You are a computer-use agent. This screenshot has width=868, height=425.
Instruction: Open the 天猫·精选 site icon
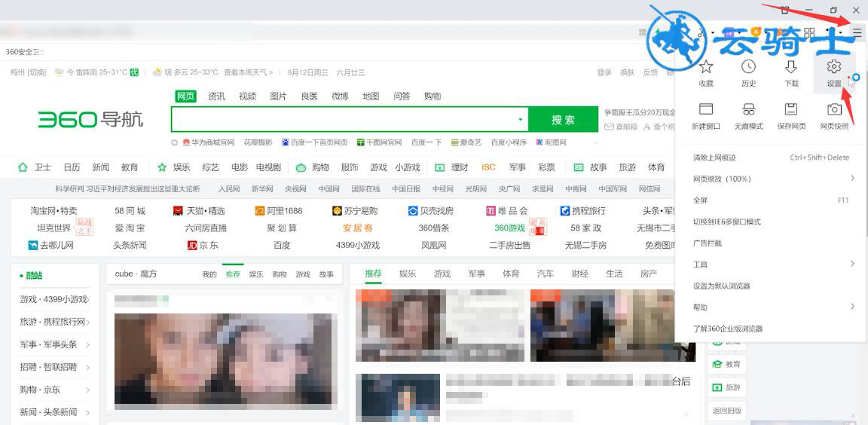click(x=178, y=211)
